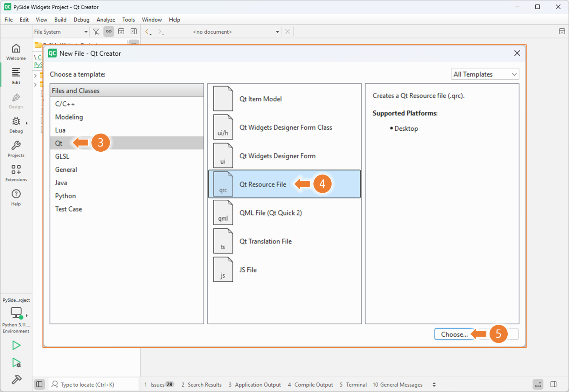
Task: Start debugging with Run-debug icon
Action: 16,363
